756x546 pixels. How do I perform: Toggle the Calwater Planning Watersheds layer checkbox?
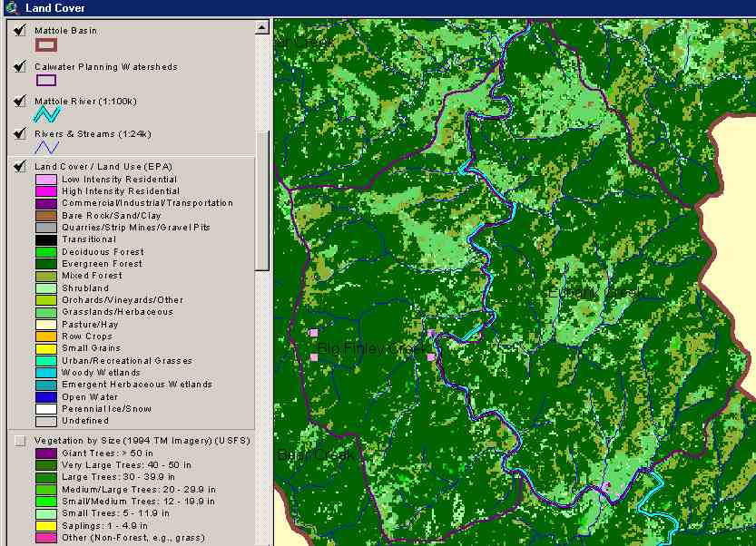[x=19, y=67]
